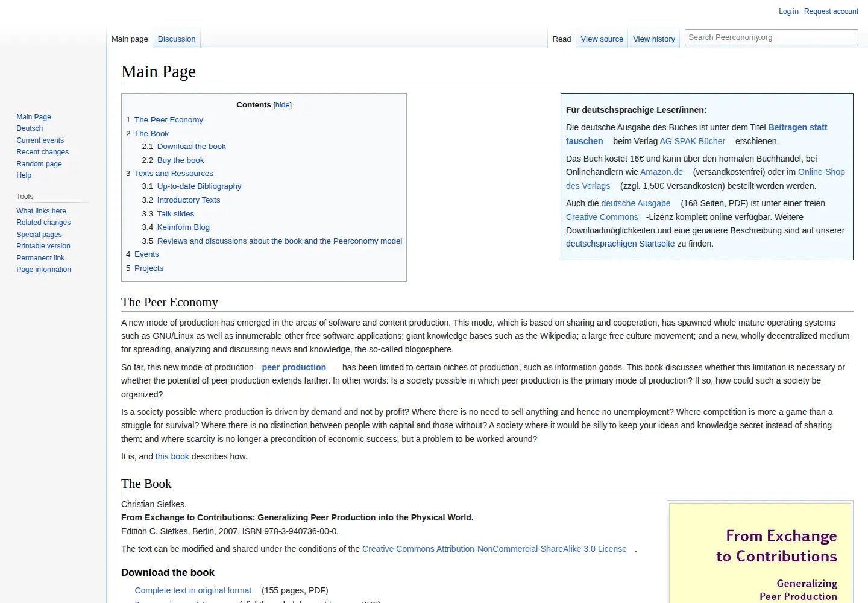
Task: Go to Deutsch in sidebar
Action: point(30,128)
